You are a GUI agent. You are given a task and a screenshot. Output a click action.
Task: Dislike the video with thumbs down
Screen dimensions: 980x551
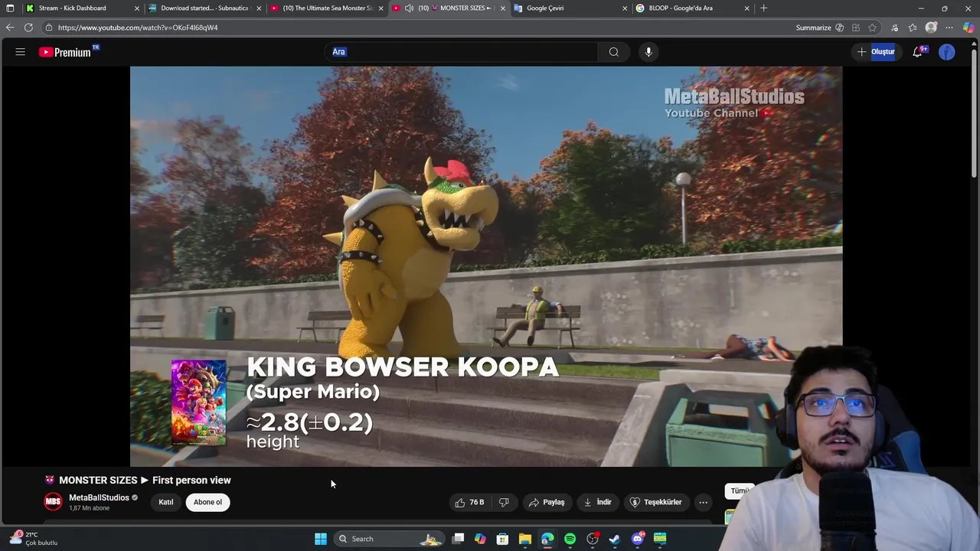(504, 502)
